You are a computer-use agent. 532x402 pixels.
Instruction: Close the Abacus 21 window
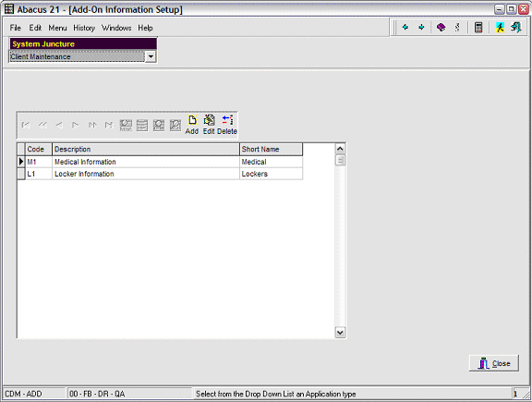(x=524, y=9)
